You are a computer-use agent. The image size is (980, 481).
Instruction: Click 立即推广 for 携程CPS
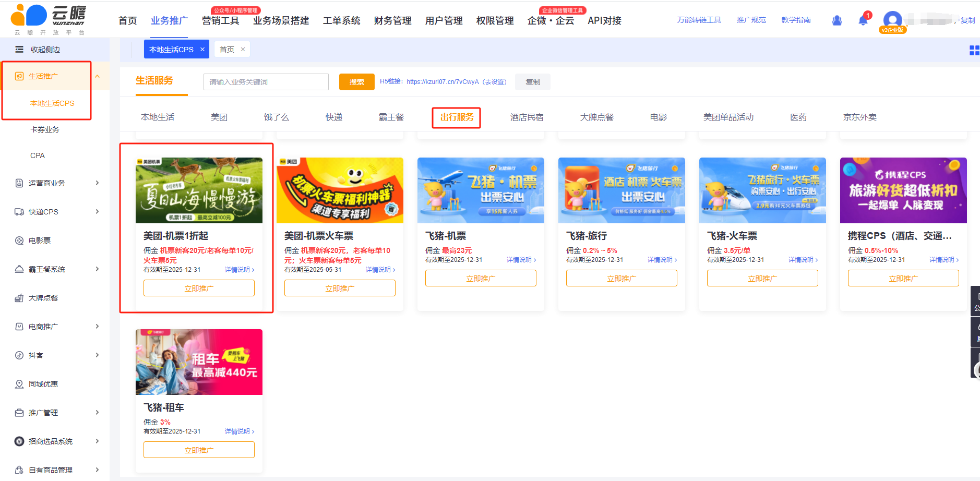tap(903, 278)
